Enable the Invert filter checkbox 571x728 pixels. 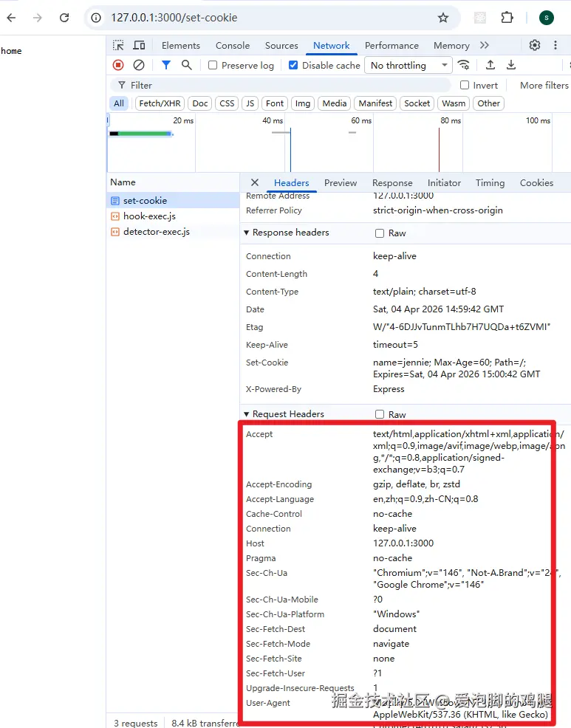click(x=465, y=85)
